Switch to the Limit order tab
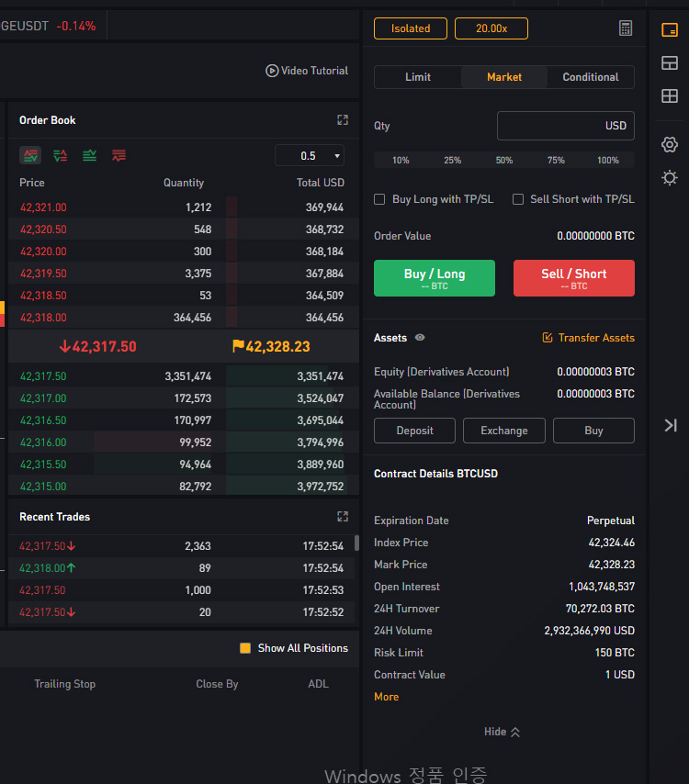 pyautogui.click(x=418, y=77)
